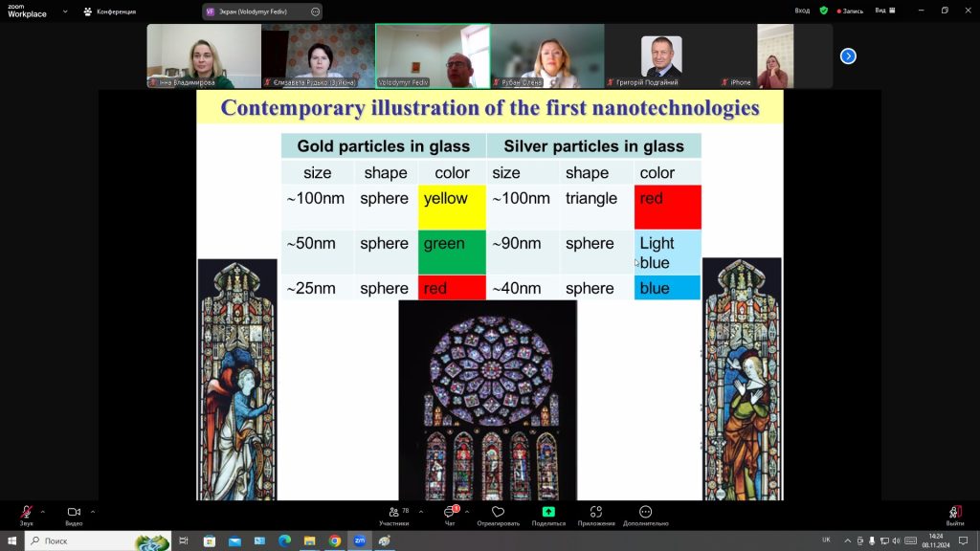
Task: Expand video options next to Видео
Action: click(x=93, y=513)
